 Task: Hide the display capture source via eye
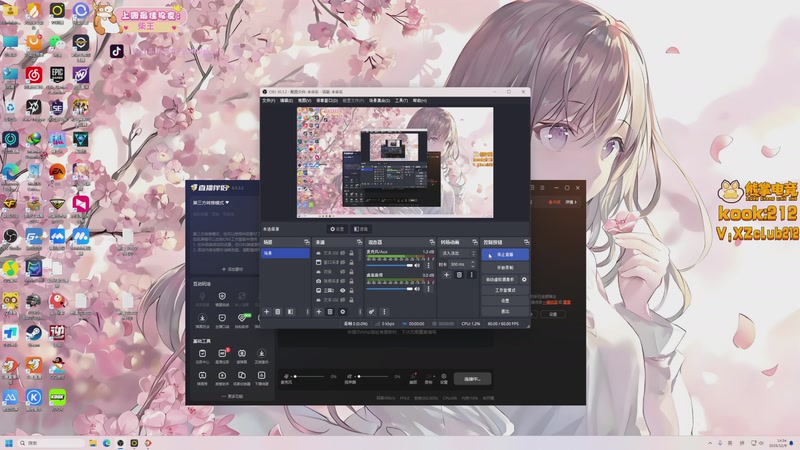(343, 290)
